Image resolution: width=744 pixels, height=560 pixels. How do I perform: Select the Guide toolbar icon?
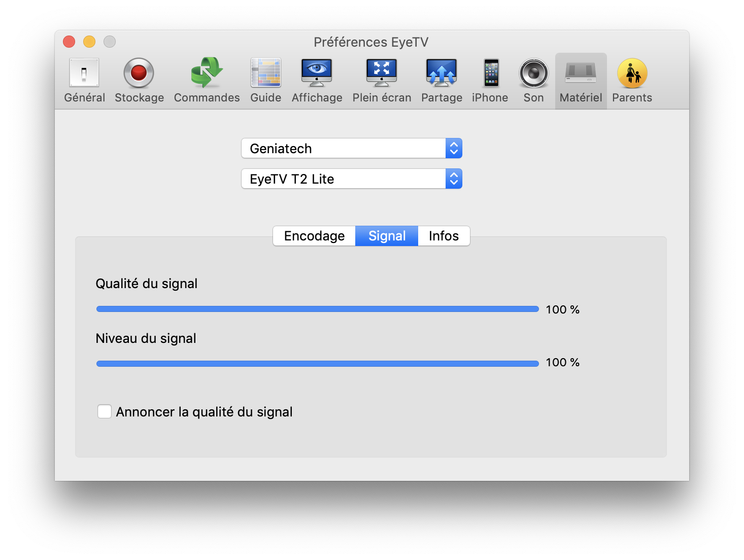tap(266, 80)
